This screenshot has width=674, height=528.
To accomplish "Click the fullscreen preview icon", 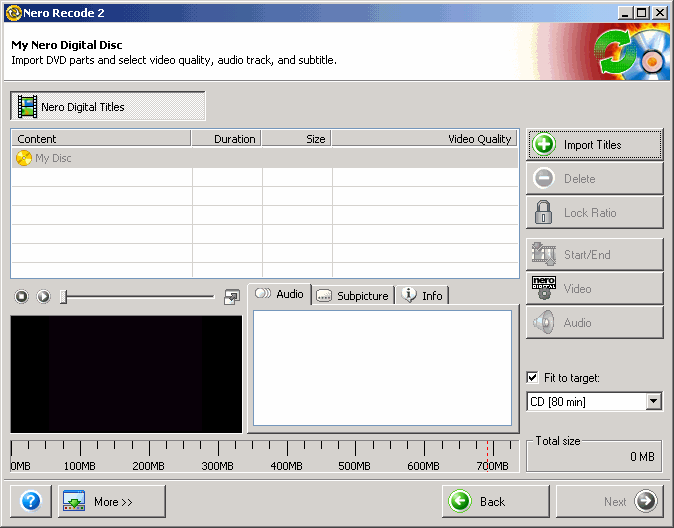I will point(232,296).
